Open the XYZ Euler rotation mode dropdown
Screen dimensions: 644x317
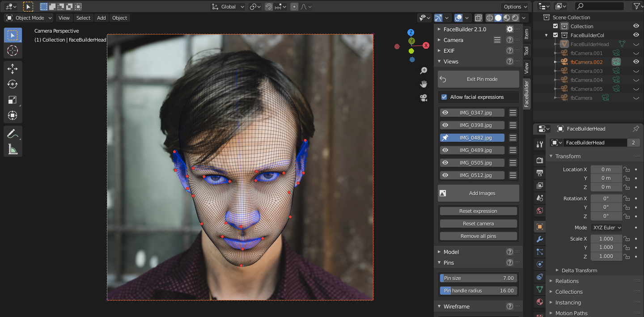[x=606, y=228]
